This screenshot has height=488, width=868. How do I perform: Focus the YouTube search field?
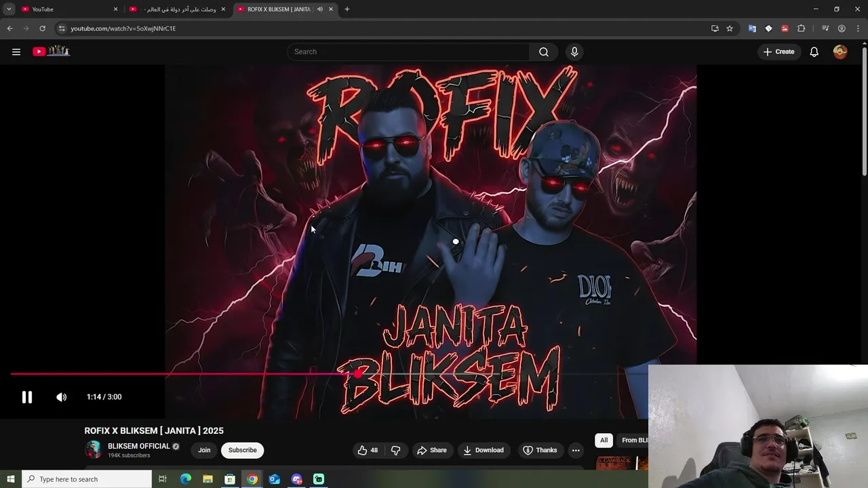[x=408, y=52]
